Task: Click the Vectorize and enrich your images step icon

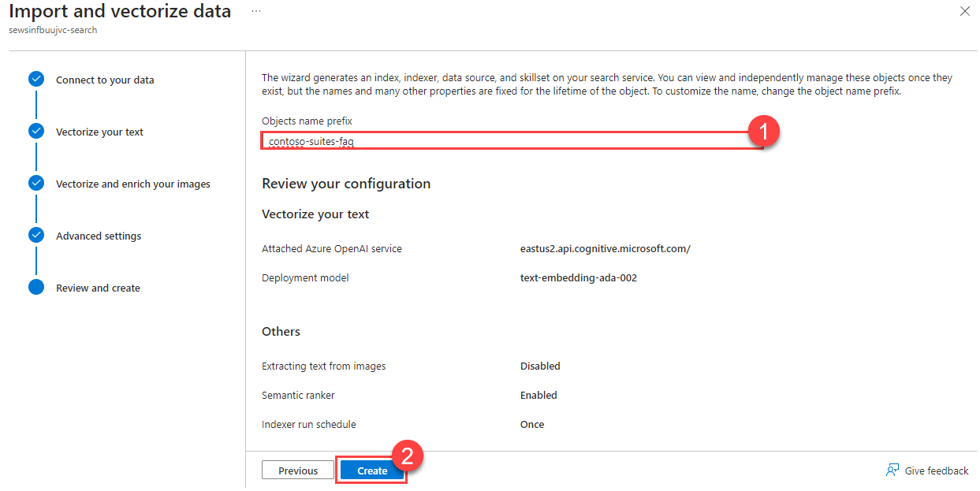Action: coord(36,183)
